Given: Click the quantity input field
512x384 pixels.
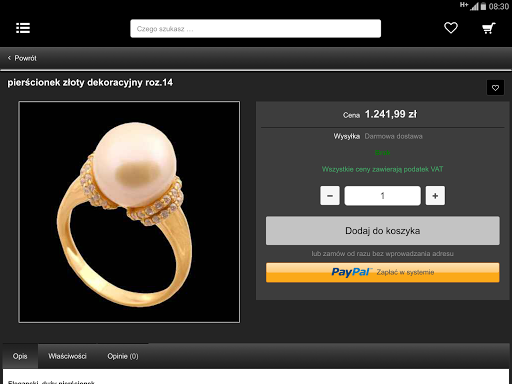Looking at the screenshot, I should (x=382, y=196).
